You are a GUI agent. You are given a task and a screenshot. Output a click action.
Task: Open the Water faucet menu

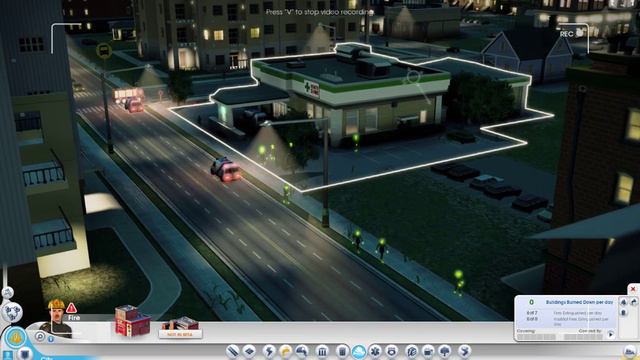pyautogui.click(x=302, y=351)
